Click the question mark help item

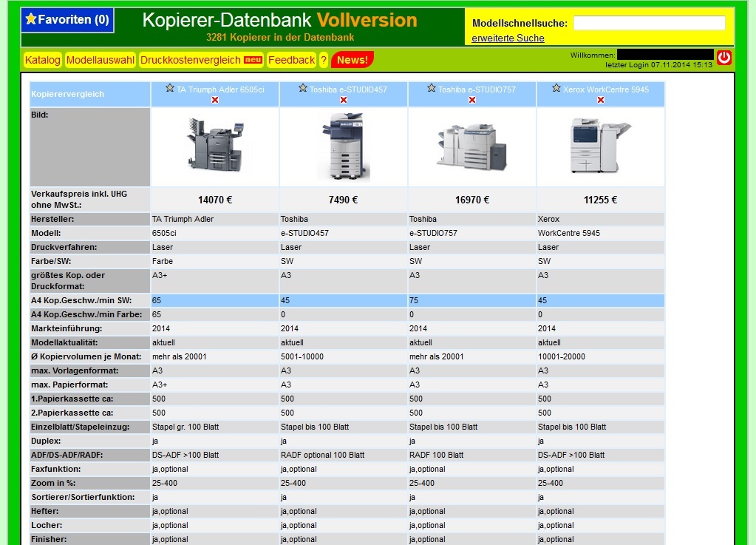click(x=324, y=60)
